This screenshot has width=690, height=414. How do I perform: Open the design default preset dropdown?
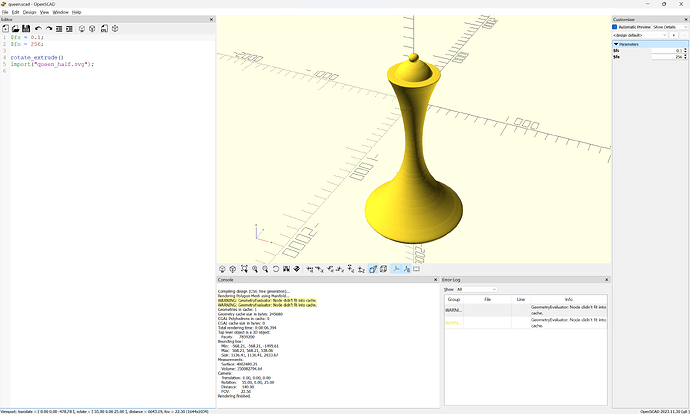[639, 35]
